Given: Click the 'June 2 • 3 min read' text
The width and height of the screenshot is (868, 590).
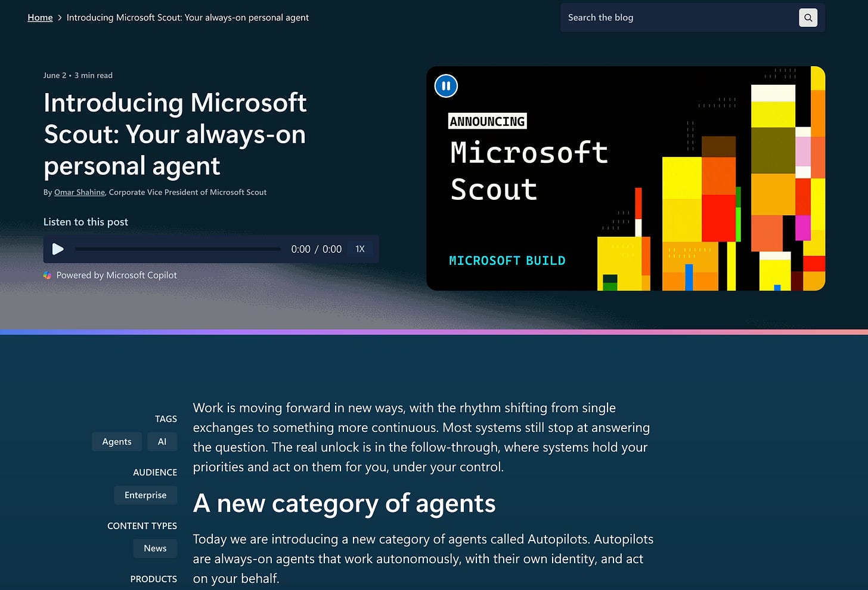Looking at the screenshot, I should [x=78, y=75].
